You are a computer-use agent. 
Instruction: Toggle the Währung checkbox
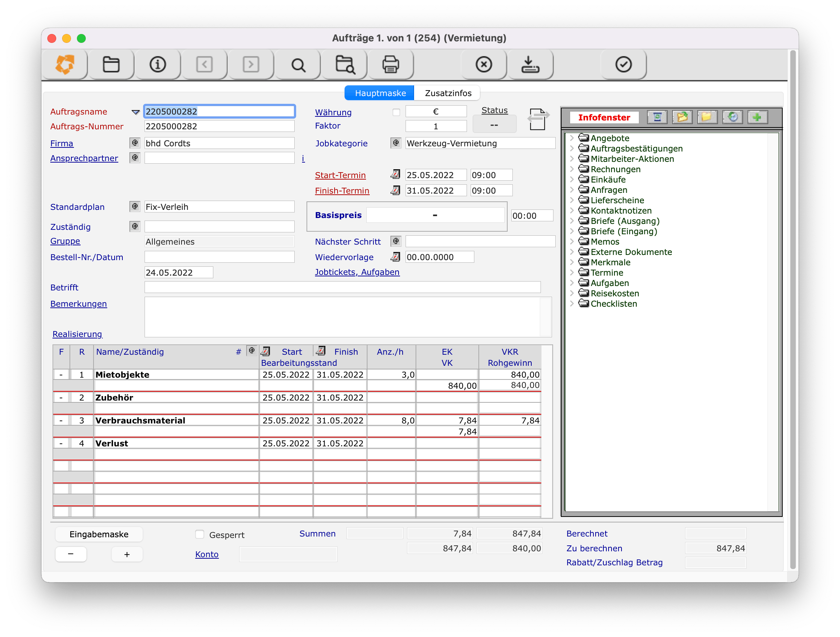(x=396, y=112)
